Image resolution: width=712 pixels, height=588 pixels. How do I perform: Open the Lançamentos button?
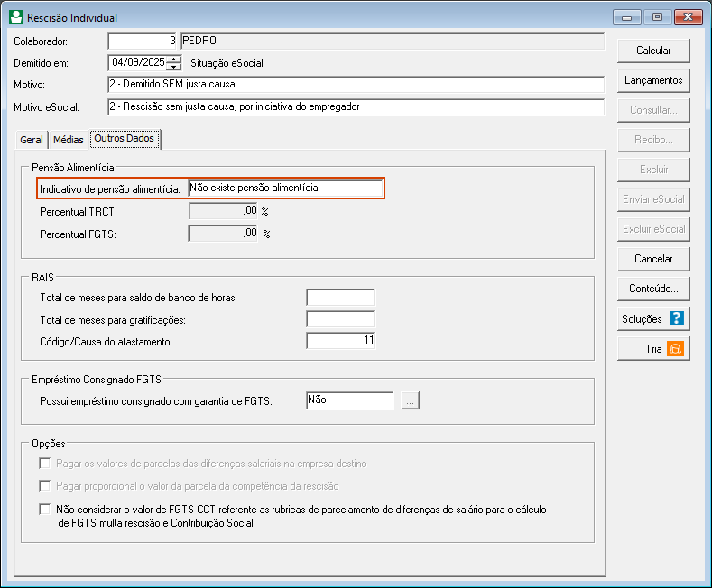pyautogui.click(x=652, y=80)
